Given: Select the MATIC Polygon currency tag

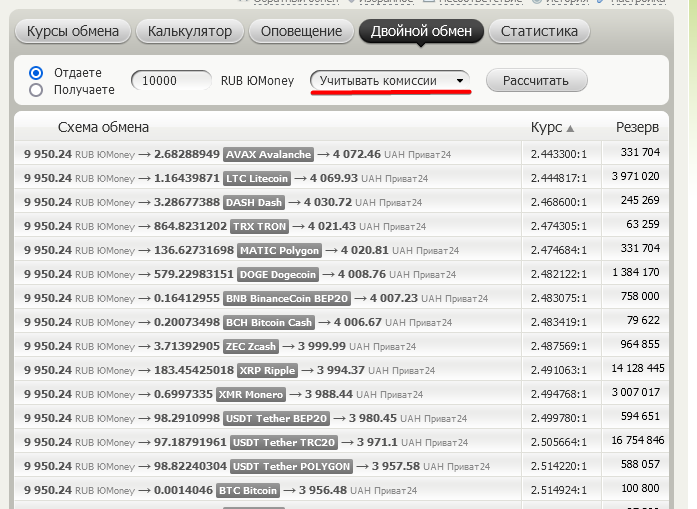Looking at the screenshot, I should pos(280,250).
